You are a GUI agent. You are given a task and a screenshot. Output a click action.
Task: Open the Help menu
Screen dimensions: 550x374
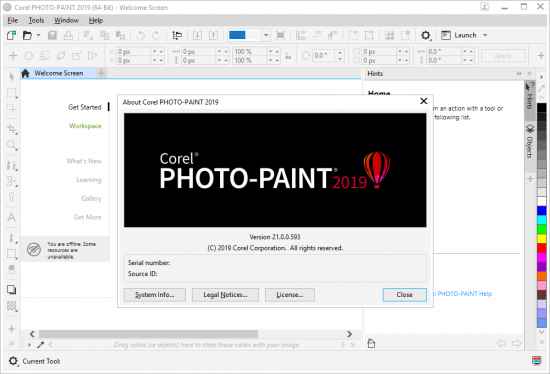pos(95,20)
